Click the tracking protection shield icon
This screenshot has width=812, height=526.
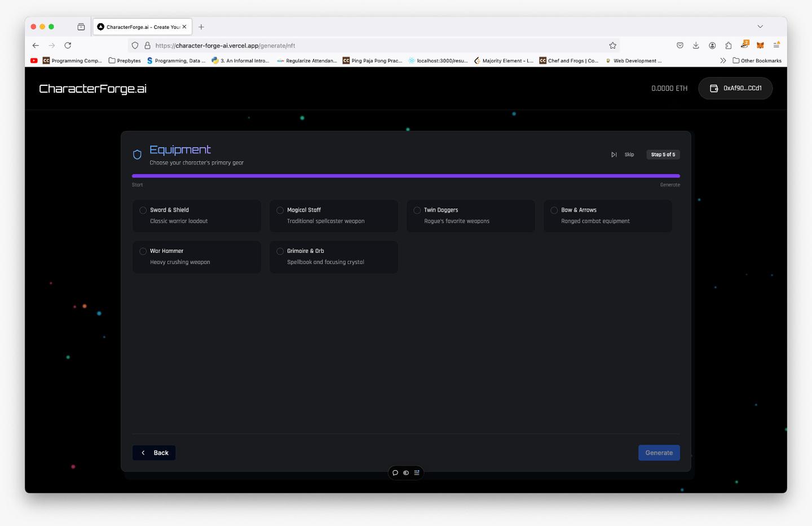pyautogui.click(x=135, y=45)
